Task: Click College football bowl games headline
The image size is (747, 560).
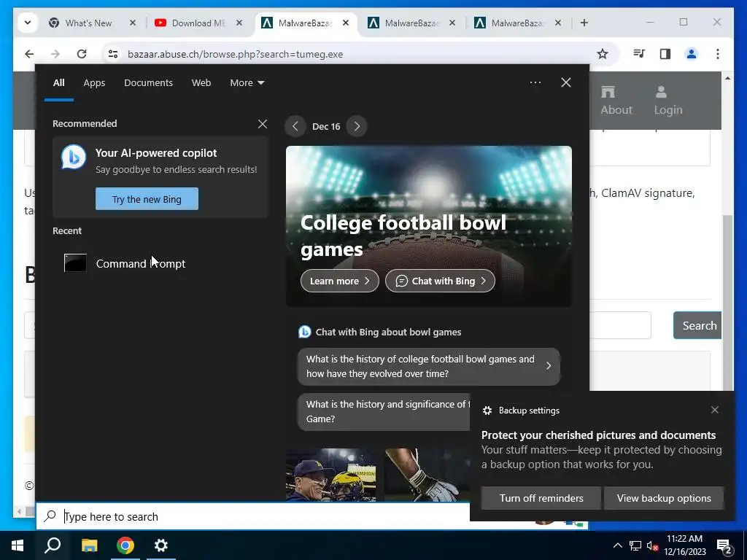Action: [403, 236]
